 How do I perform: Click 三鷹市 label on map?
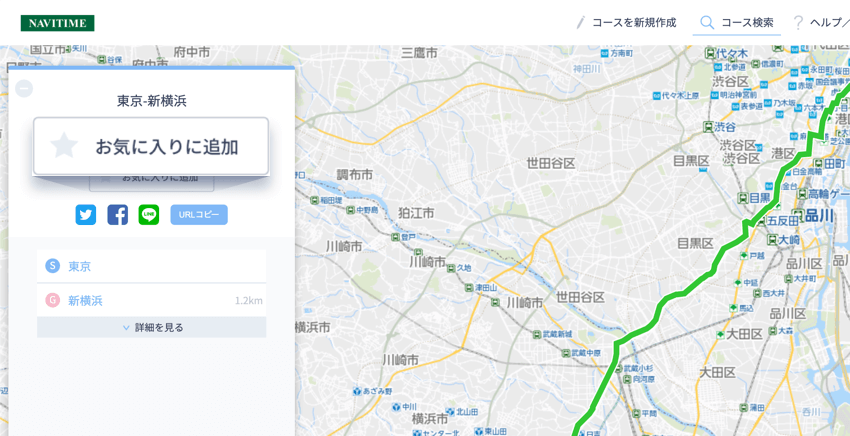(x=419, y=53)
